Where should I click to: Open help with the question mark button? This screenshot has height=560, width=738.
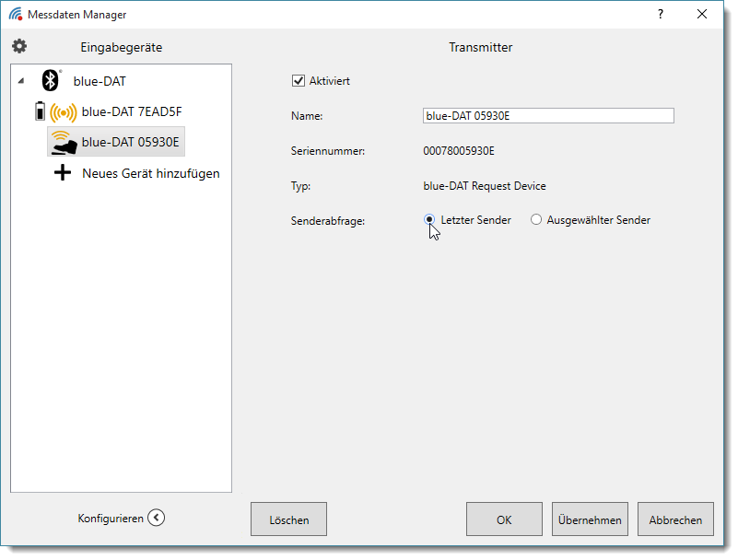coord(660,14)
